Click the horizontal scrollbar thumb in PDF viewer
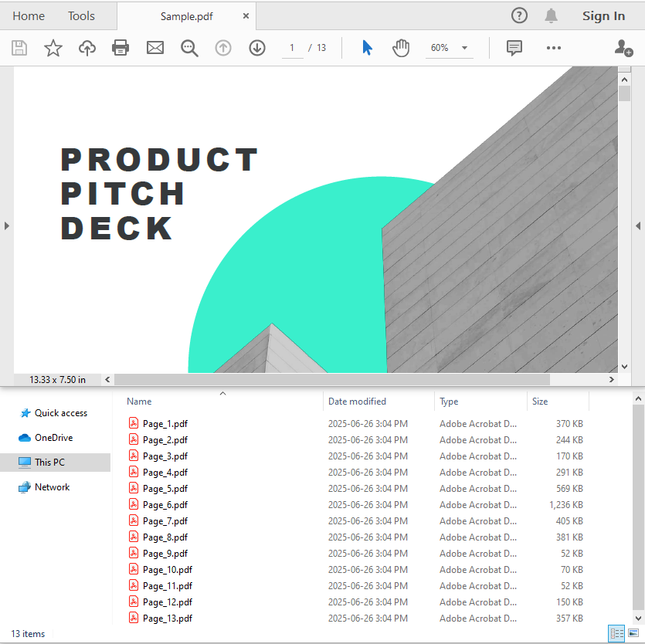 point(332,380)
